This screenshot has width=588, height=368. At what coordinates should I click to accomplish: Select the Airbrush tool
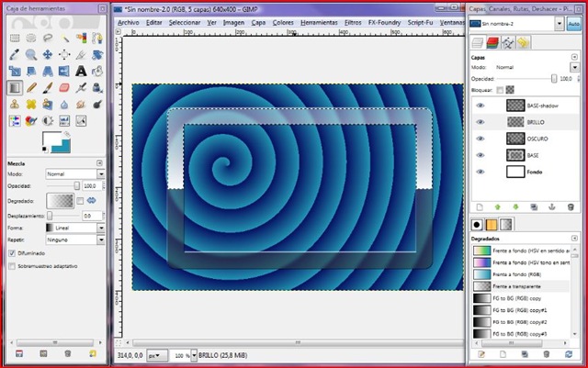[x=81, y=88]
